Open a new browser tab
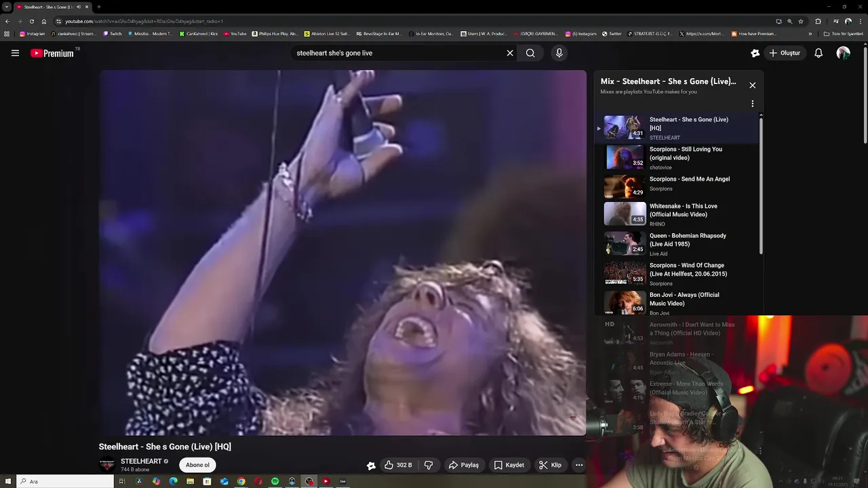Screen dimensions: 868x488 [x=99, y=7]
